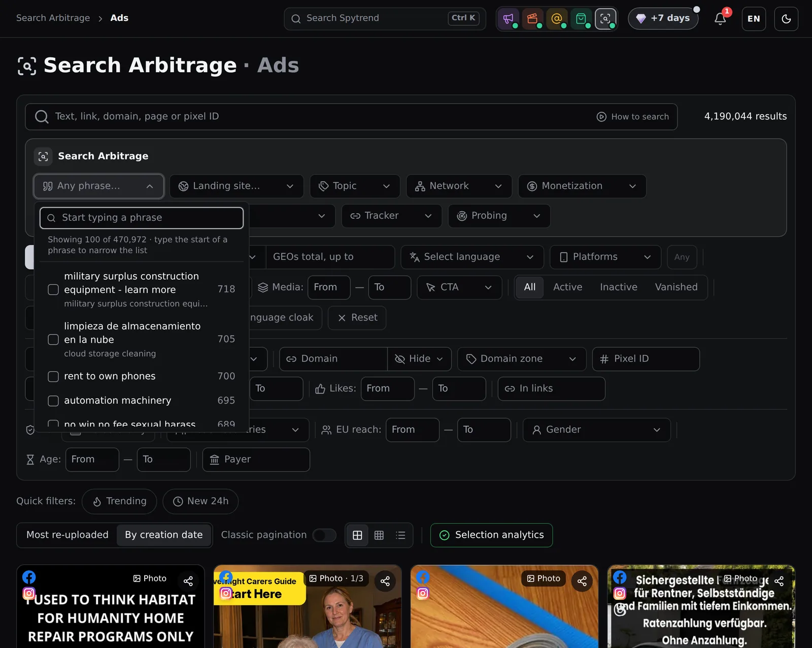Image resolution: width=812 pixels, height=648 pixels.
Task: Toggle Classic pagination switch
Action: click(324, 535)
